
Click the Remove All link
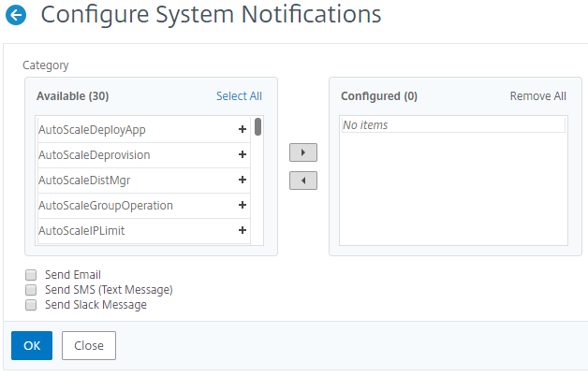point(537,96)
